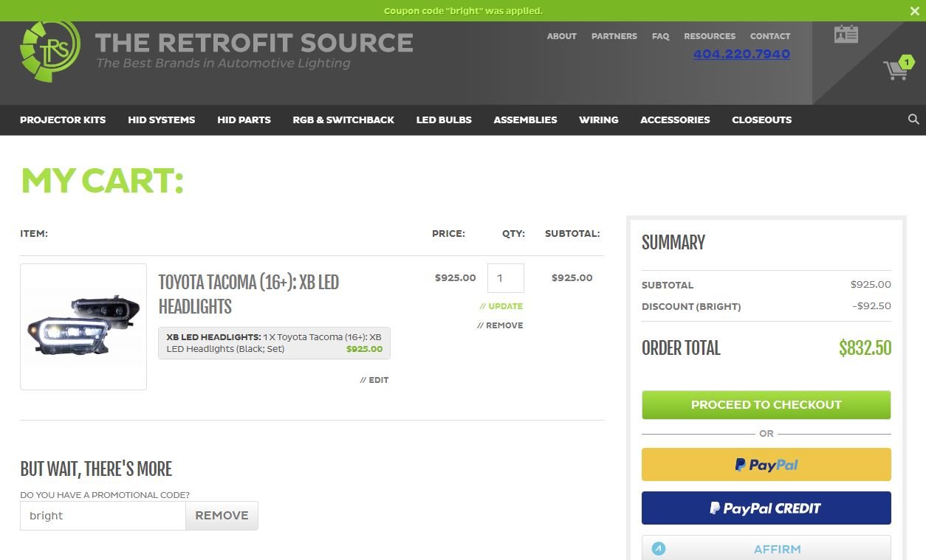Click The Retrofit Source site title
This screenshot has width=926, height=560.
254,43
